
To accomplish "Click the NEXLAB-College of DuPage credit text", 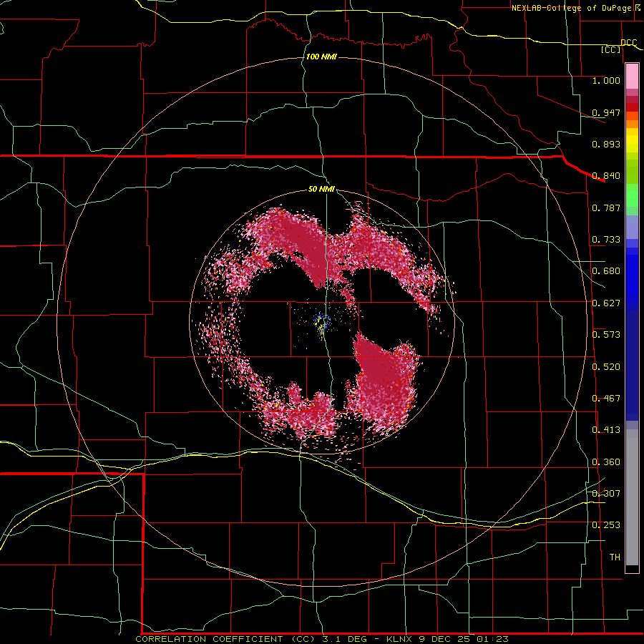I will (571, 8).
